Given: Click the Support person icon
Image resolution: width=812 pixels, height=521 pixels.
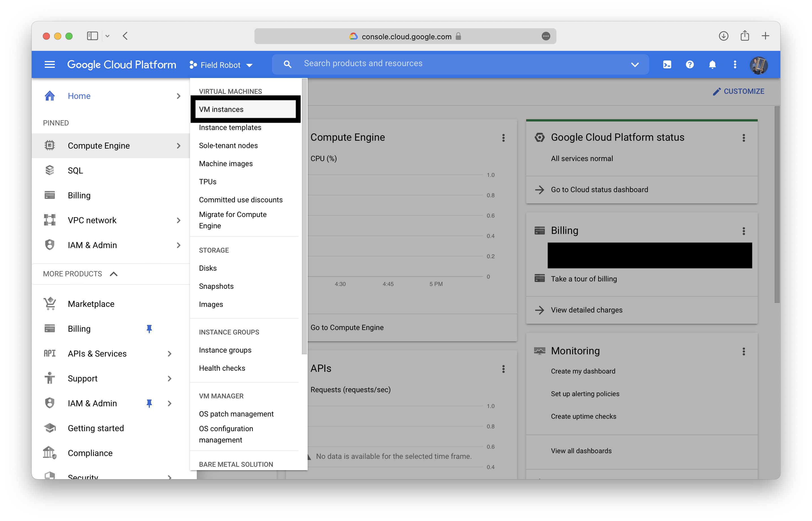Looking at the screenshot, I should point(50,378).
